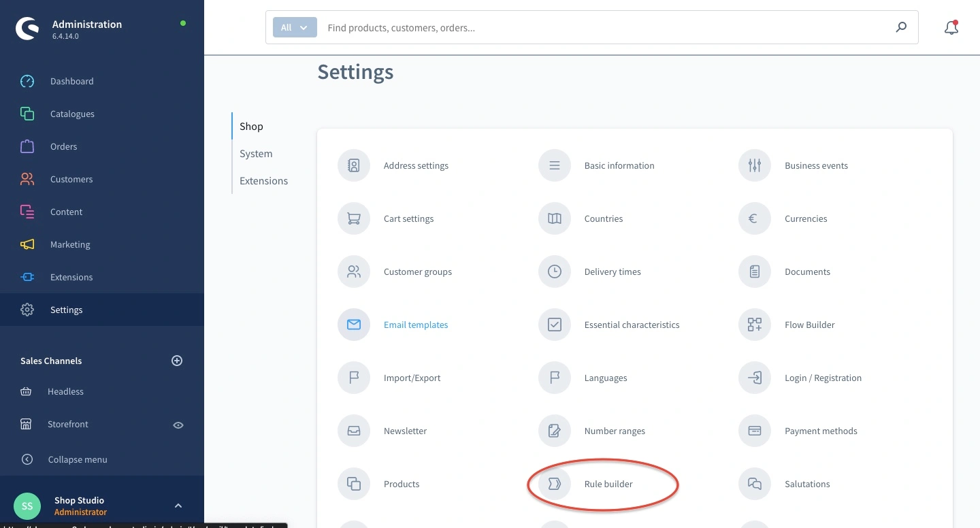This screenshot has width=980, height=528.
Task: Open the Login / Registration settings
Action: point(823,378)
